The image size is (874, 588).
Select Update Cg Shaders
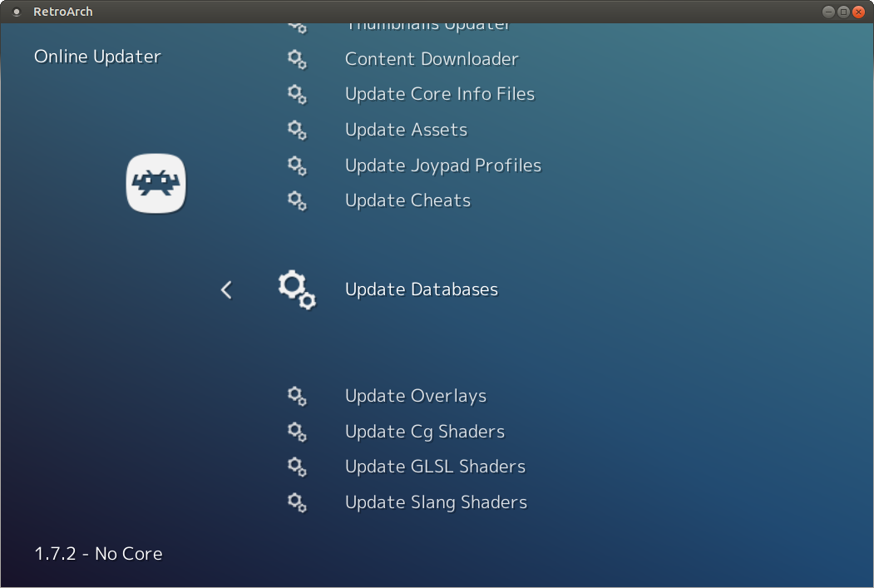pos(424,432)
